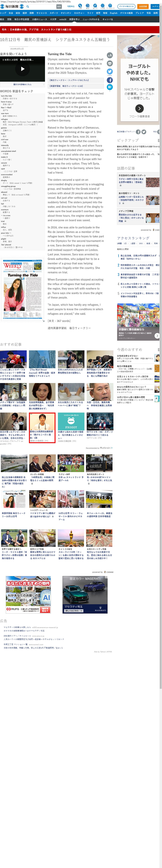Change article font size with the A icon
Screen dimensions: 162x868
tap(110, 55)
